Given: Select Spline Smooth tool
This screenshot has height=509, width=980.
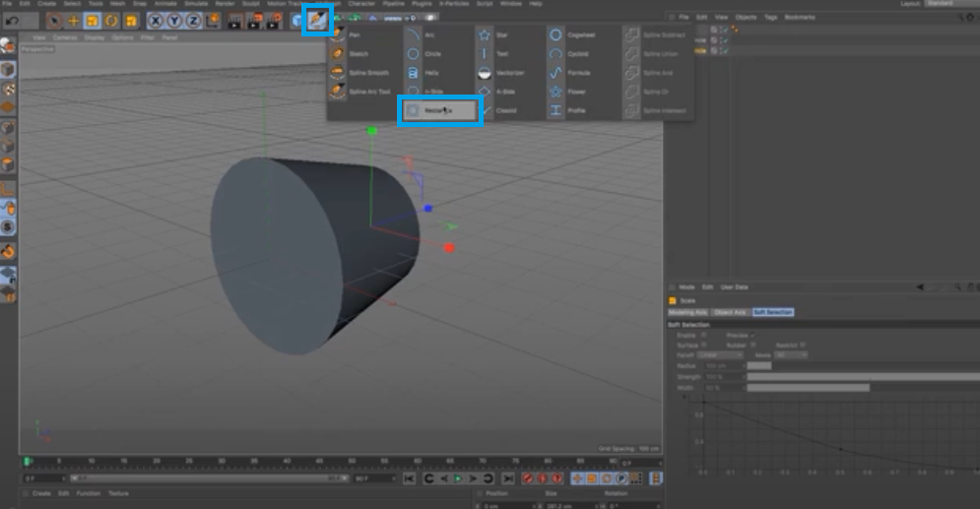Looking at the screenshot, I should (368, 73).
